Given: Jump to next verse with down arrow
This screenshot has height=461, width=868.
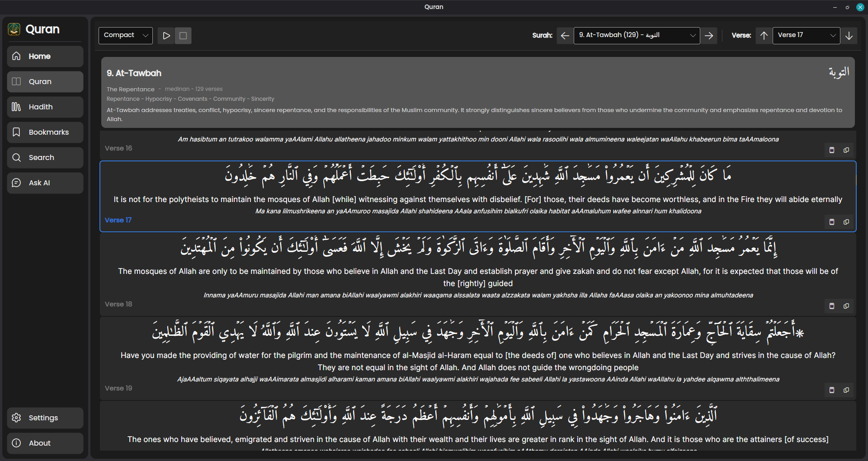Looking at the screenshot, I should pos(849,36).
